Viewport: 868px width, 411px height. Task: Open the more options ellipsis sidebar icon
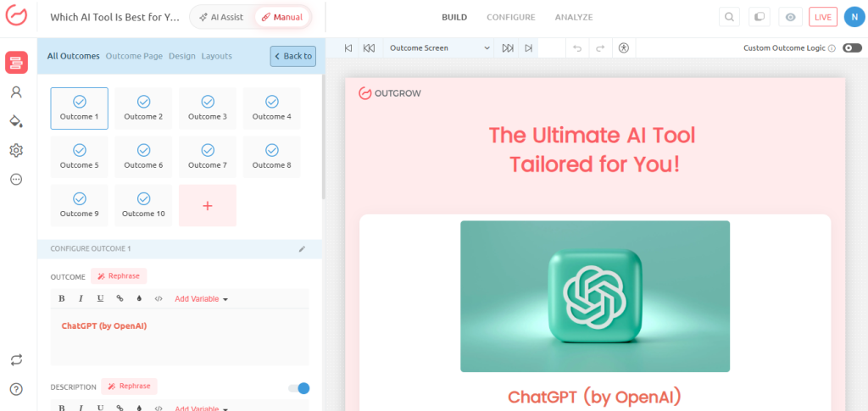tap(17, 179)
